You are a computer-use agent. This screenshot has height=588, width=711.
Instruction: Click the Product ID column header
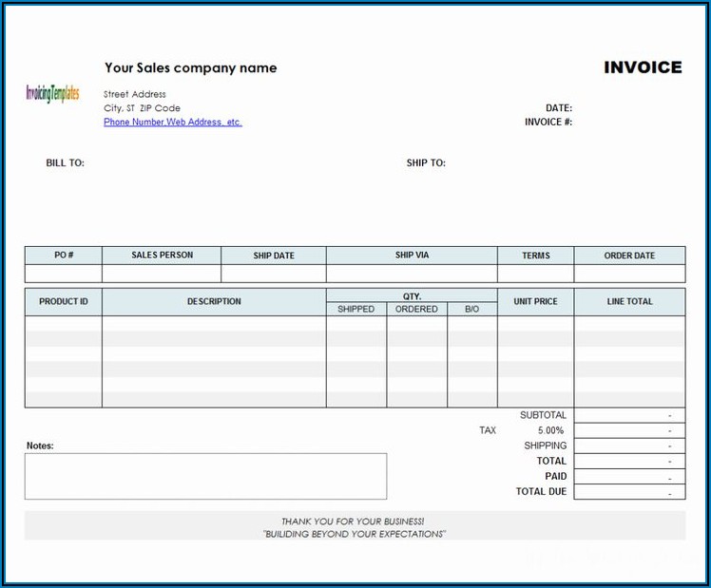click(64, 302)
